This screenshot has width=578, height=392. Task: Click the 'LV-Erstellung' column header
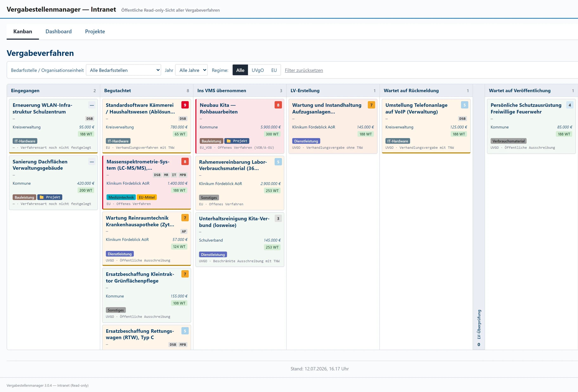click(333, 91)
